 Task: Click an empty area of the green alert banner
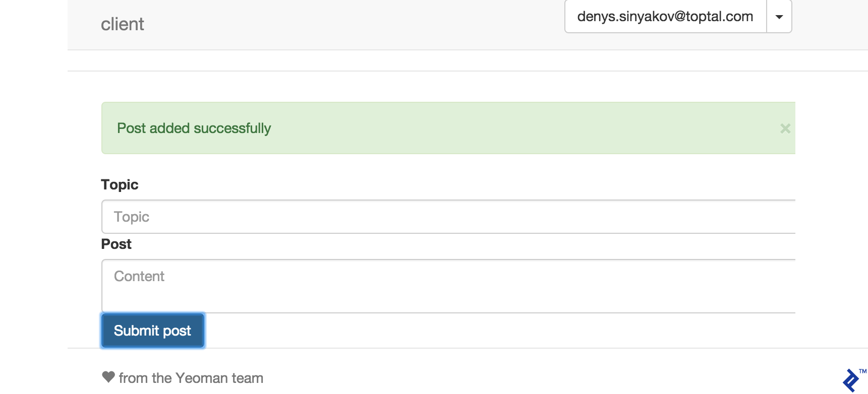click(504, 128)
